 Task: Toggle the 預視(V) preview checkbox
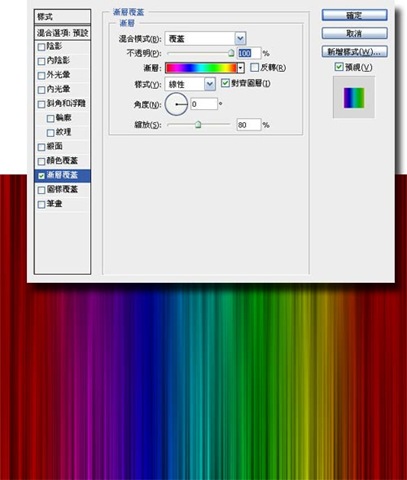click(339, 67)
